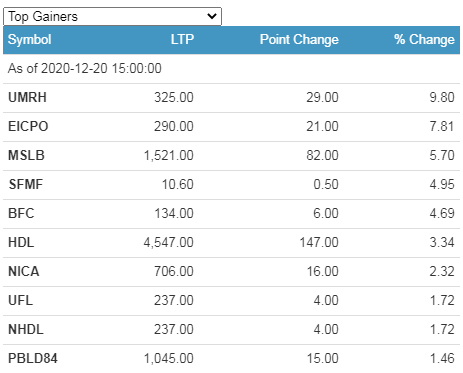Open the UMRH stock symbol
The image size is (463, 373).
pos(27,97)
